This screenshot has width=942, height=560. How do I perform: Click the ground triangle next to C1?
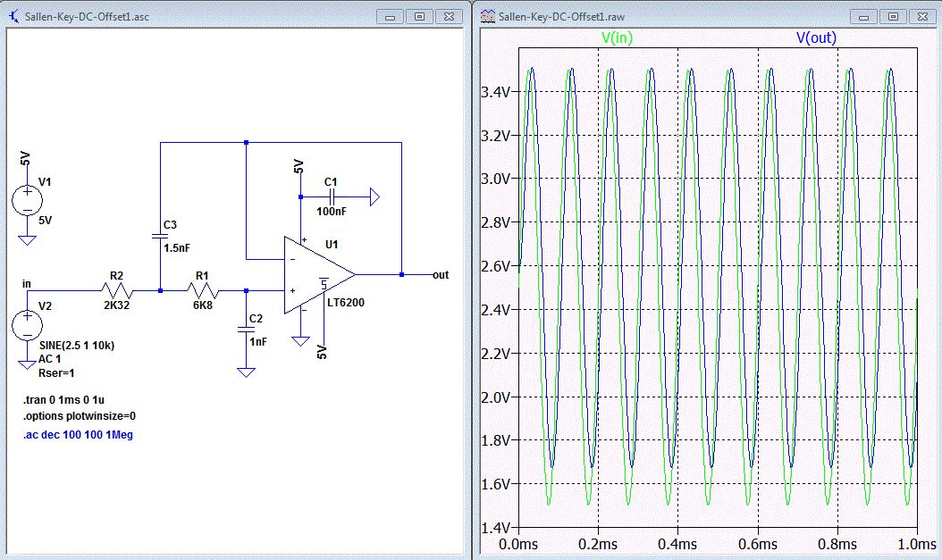tap(374, 196)
